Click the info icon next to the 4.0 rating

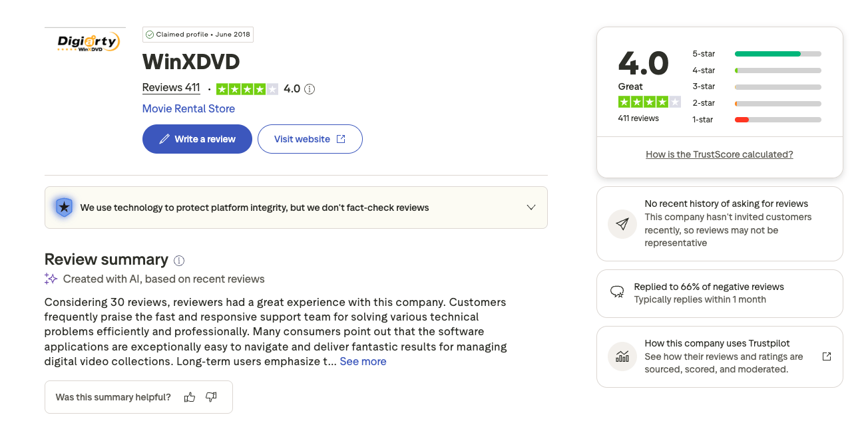(310, 88)
